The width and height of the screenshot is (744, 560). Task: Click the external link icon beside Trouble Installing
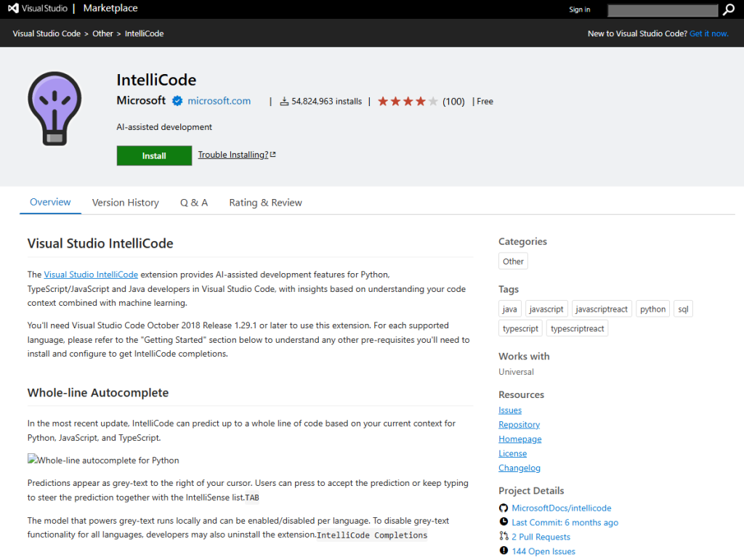(x=273, y=155)
